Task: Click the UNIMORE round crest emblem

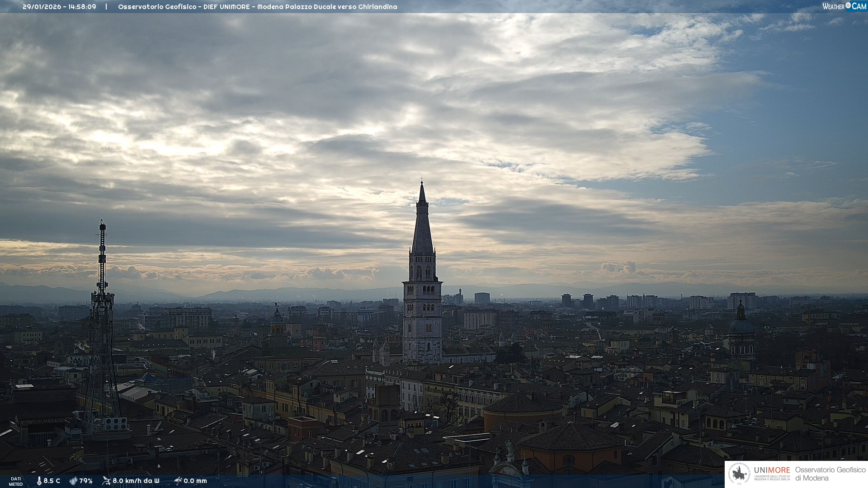Action: [x=740, y=474]
